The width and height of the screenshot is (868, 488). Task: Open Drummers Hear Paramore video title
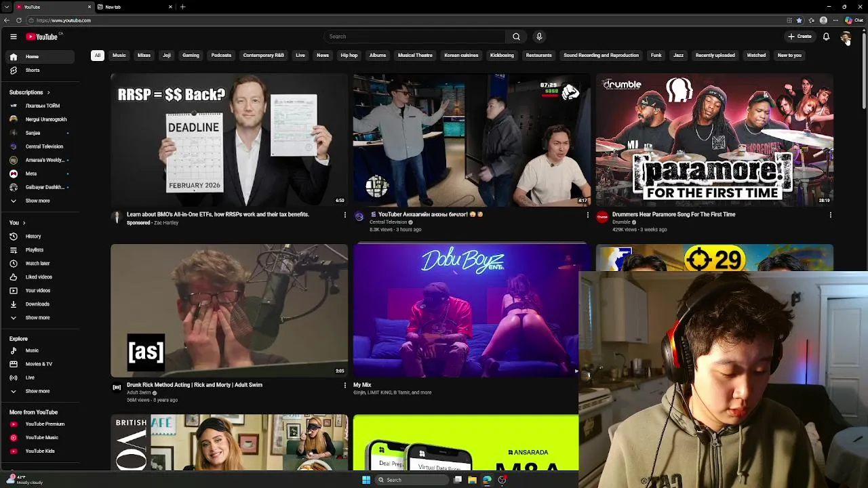click(673, 214)
